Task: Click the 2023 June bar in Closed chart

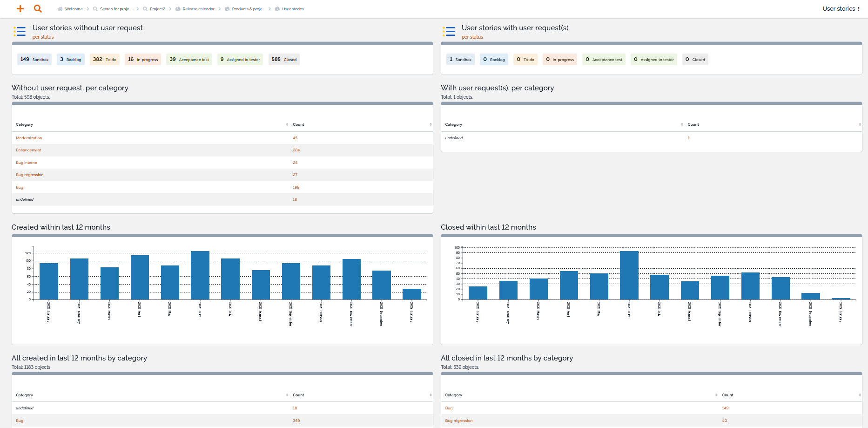Action: click(x=629, y=275)
